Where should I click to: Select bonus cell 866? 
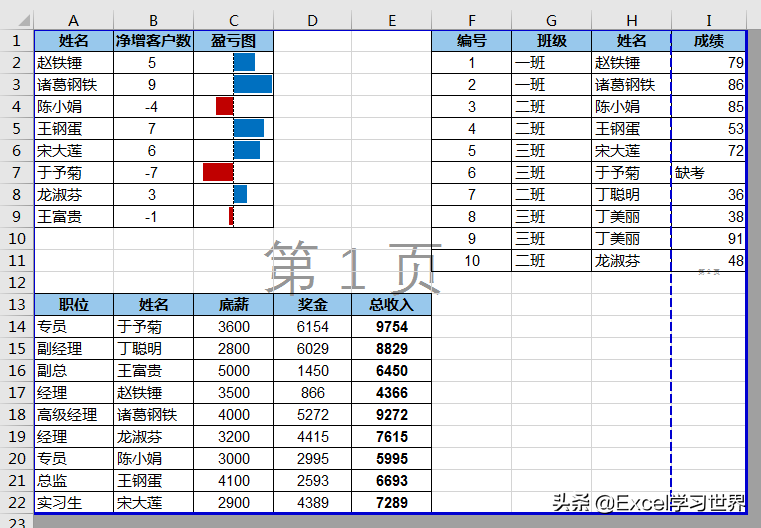coord(313,393)
